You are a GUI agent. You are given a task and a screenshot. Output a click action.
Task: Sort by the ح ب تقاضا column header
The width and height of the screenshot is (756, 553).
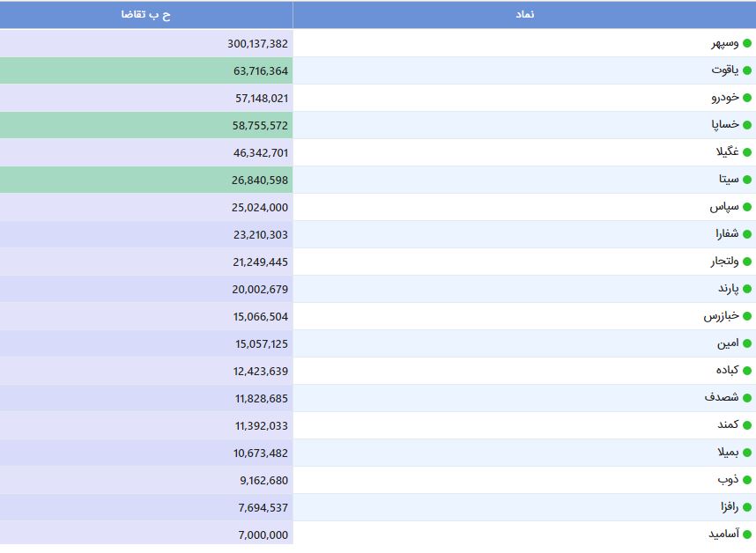[x=146, y=14]
